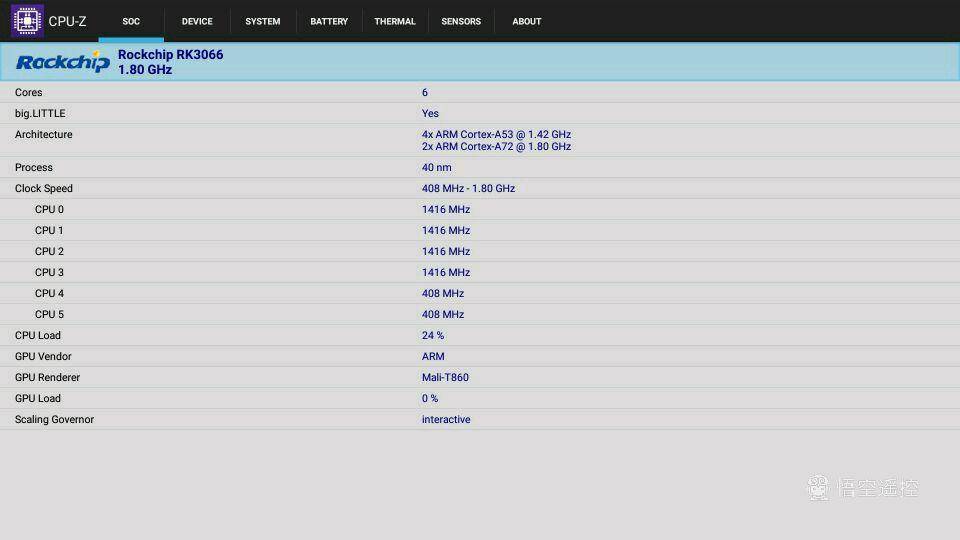Select the Scaling Governor label
960x540 pixels.
click(54, 419)
